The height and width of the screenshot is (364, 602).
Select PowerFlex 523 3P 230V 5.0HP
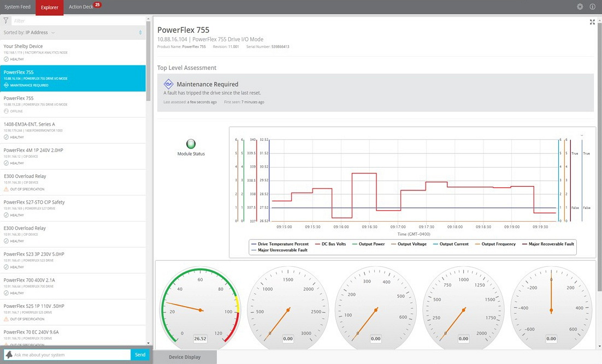pyautogui.click(x=73, y=260)
